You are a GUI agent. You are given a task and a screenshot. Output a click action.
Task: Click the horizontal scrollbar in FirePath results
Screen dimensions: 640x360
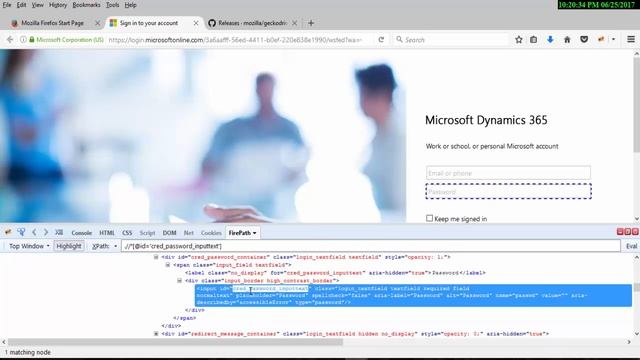(176, 342)
